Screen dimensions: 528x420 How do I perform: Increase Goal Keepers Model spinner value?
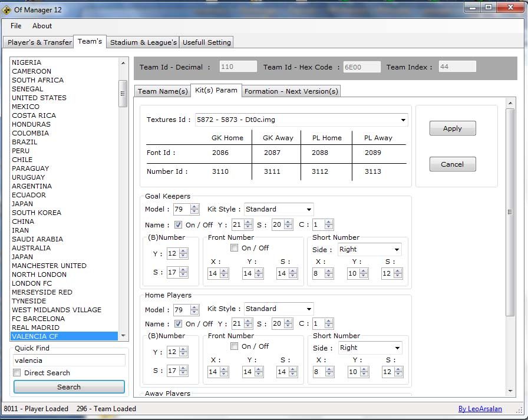coord(194,207)
